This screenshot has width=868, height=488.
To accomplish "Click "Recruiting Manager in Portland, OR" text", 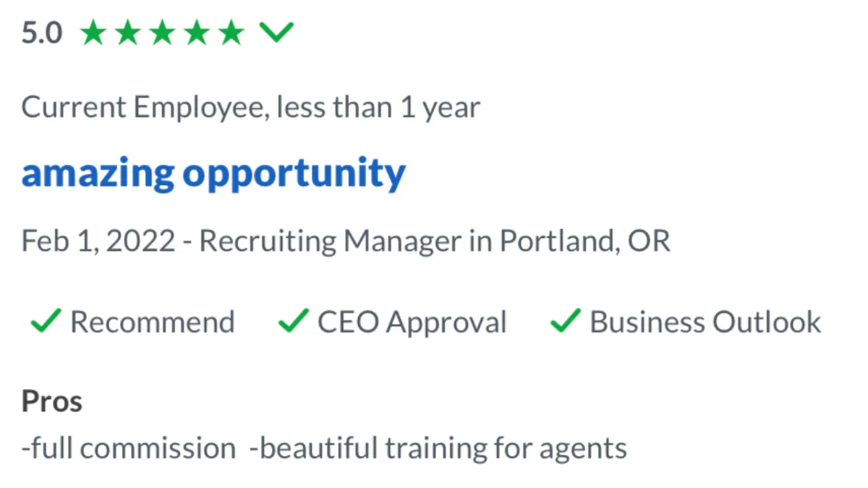I will click(x=435, y=241).
